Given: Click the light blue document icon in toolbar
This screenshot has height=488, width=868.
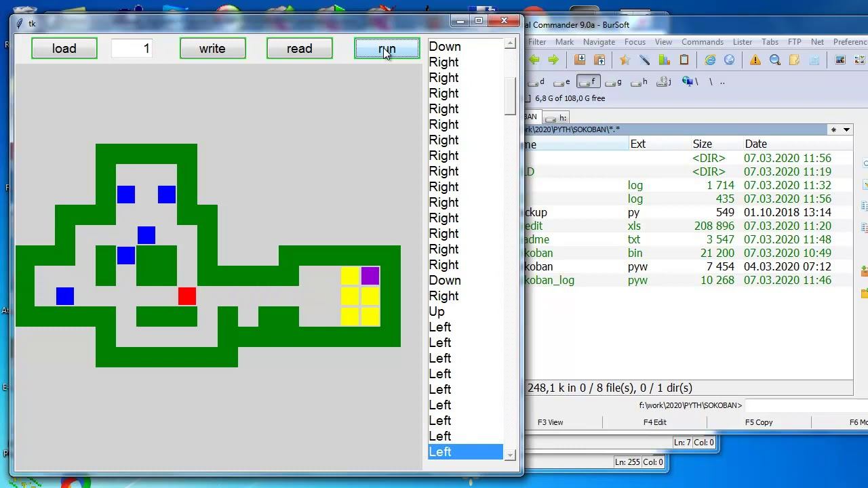Looking at the screenshot, I should point(814,60).
